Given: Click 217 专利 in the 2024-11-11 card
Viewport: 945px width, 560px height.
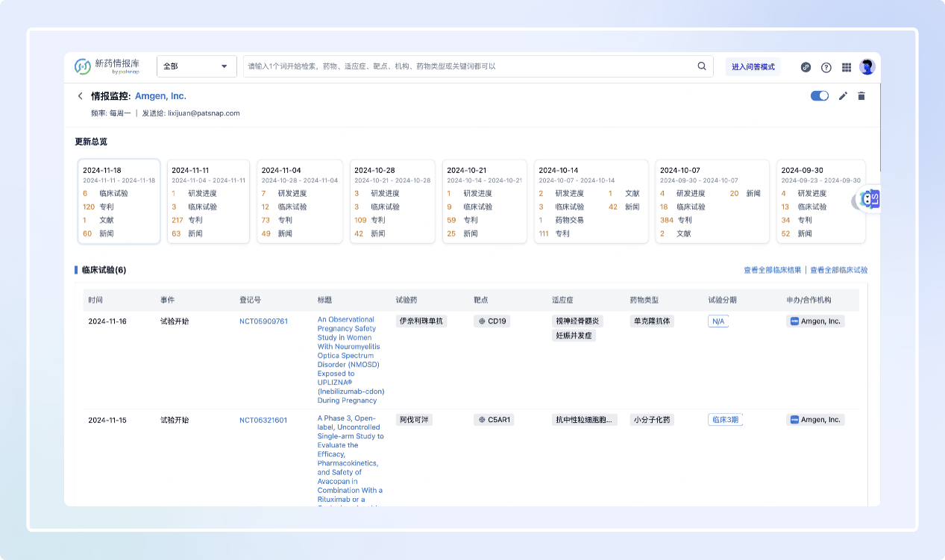Looking at the screenshot, I should tap(187, 220).
